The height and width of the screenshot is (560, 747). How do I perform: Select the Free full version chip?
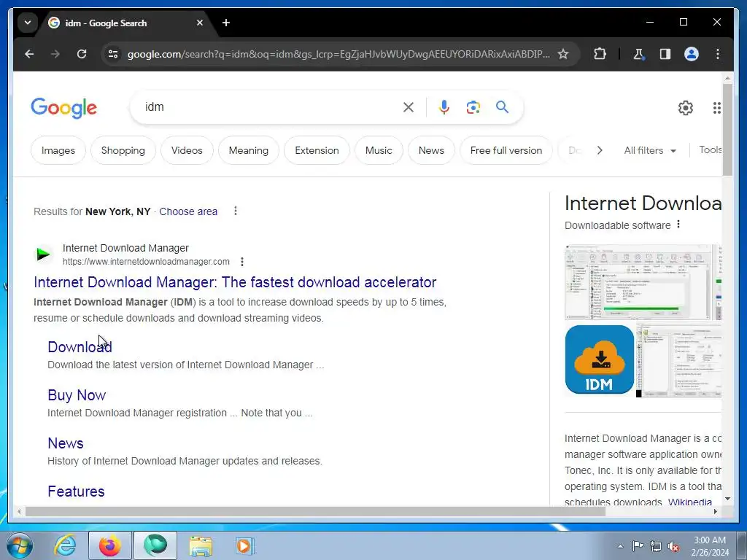pyautogui.click(x=506, y=150)
